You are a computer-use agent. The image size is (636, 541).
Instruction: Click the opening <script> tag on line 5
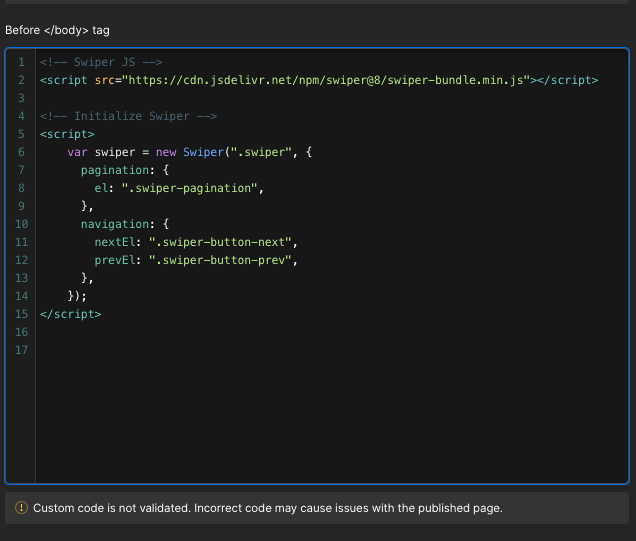pyautogui.click(x=67, y=134)
